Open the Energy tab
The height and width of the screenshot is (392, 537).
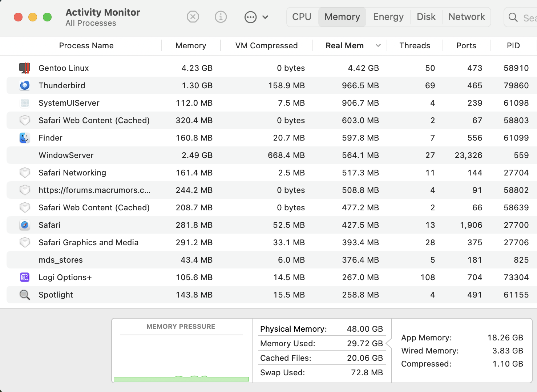pos(388,17)
